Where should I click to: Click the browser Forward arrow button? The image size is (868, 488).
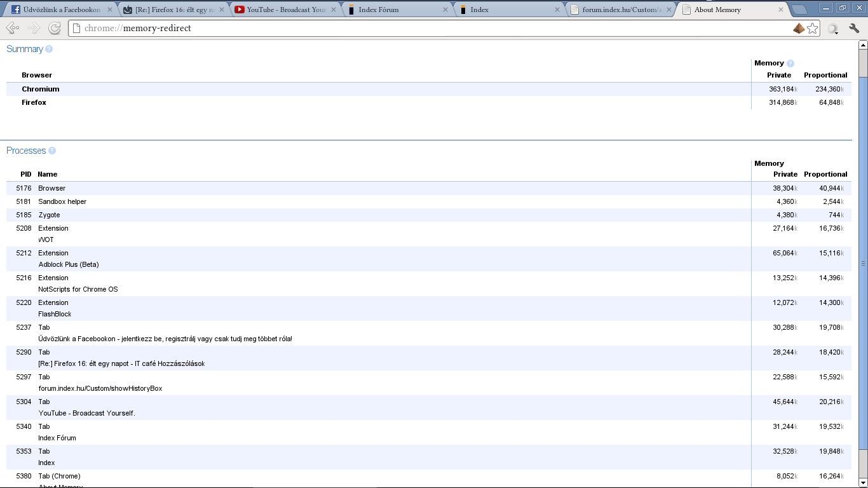tap(34, 28)
